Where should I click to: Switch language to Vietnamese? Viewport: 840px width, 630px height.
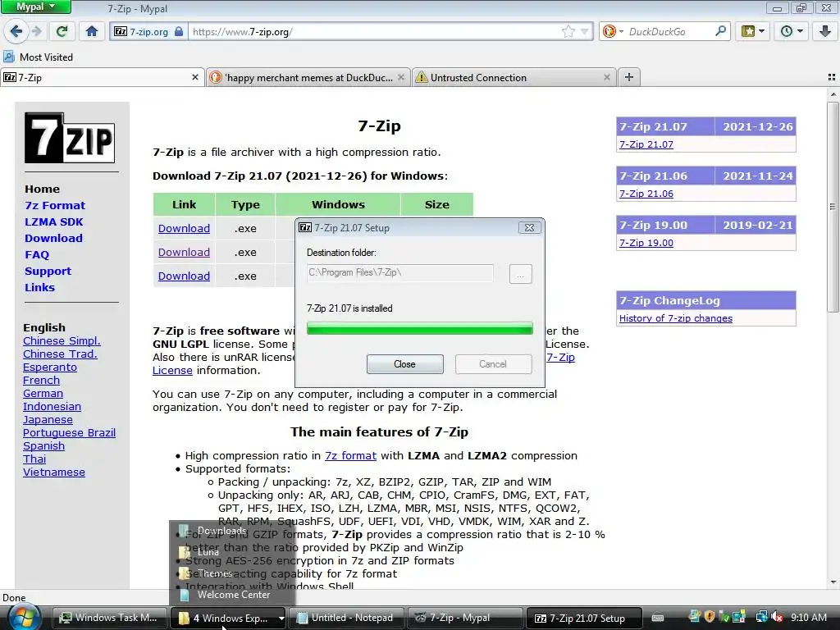pyautogui.click(x=54, y=472)
